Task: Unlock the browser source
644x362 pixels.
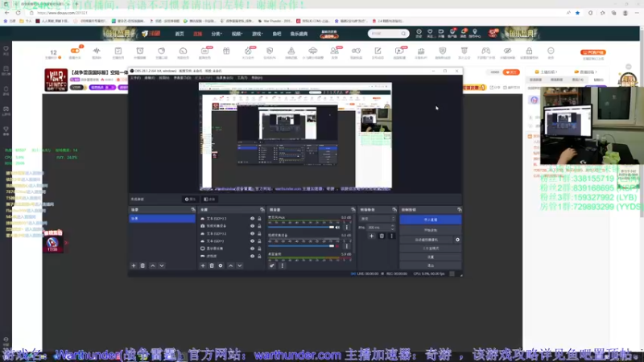Action: (259, 256)
